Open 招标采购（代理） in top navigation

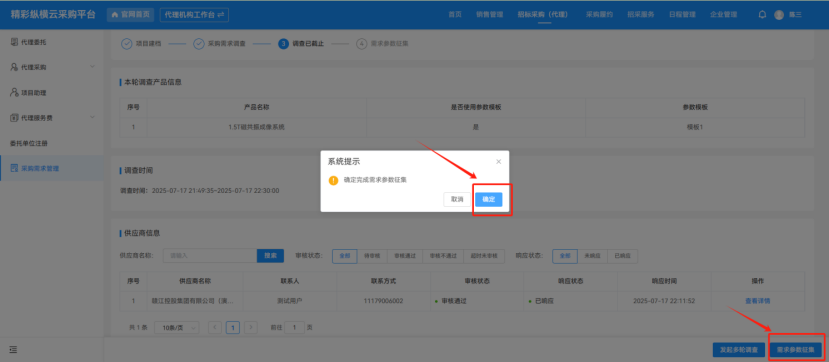click(544, 15)
